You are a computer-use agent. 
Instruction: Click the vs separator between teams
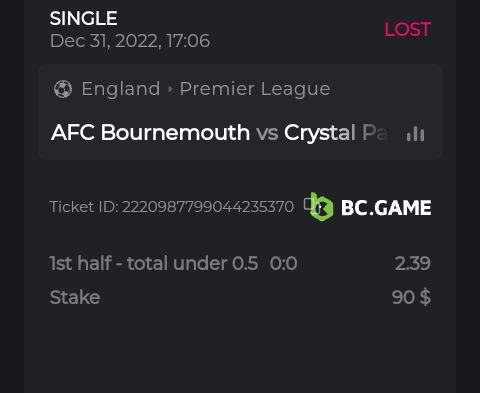pos(267,133)
